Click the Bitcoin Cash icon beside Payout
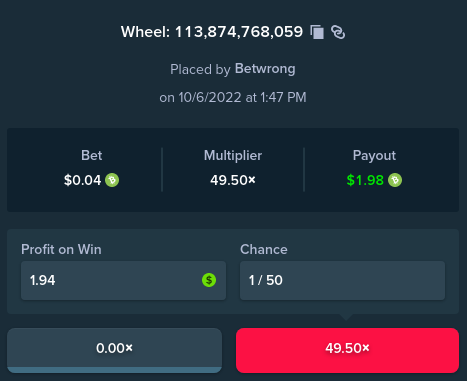The image size is (467, 381). 395,180
